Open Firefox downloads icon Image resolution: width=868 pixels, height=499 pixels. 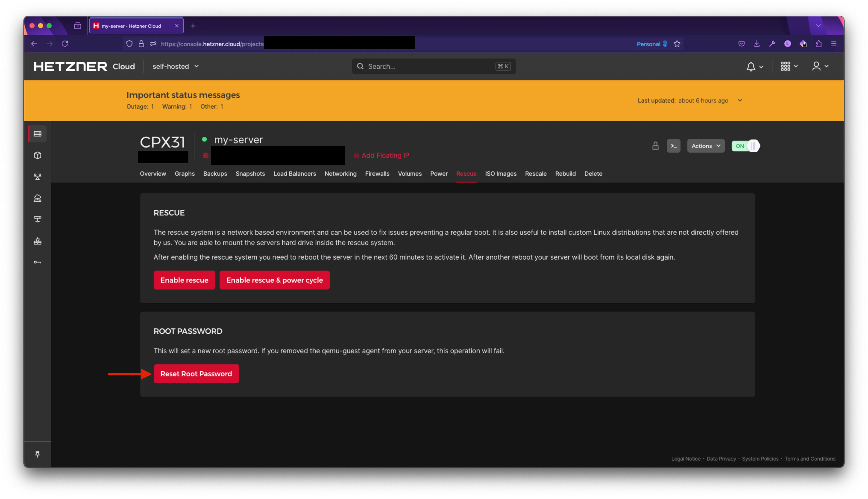(x=757, y=44)
